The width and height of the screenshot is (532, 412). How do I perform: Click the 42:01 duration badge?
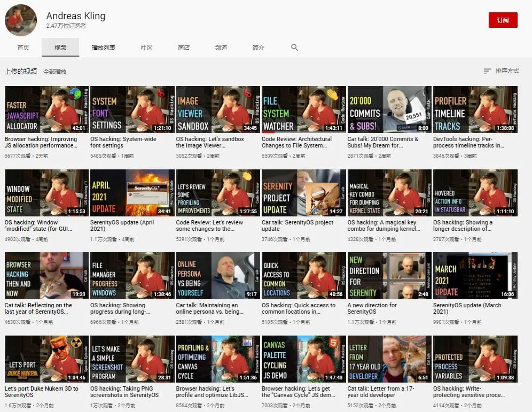(x=79, y=128)
